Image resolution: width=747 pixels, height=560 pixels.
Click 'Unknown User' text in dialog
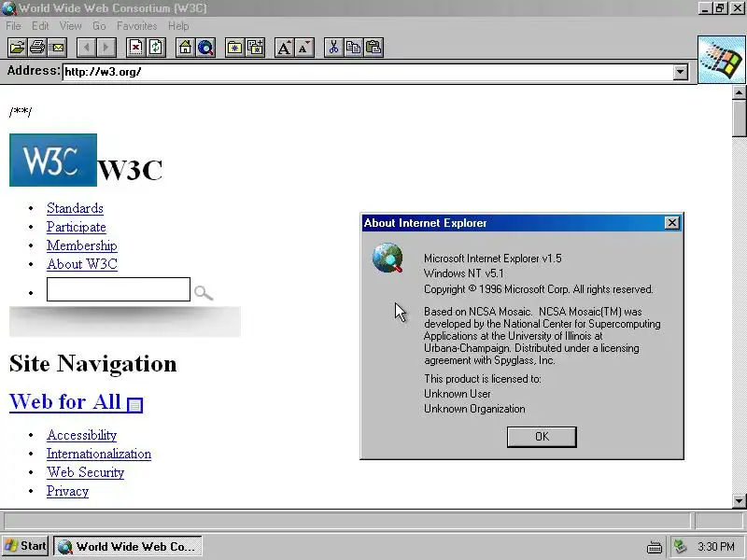pos(457,394)
